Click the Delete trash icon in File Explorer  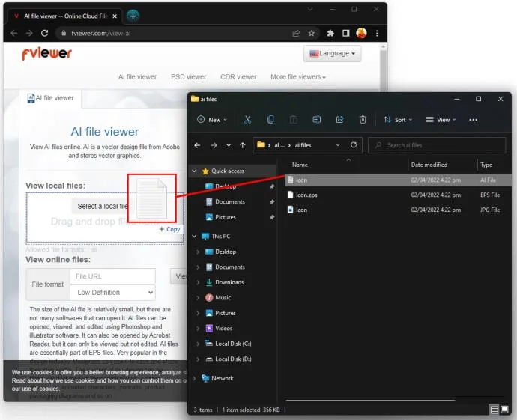click(x=363, y=120)
